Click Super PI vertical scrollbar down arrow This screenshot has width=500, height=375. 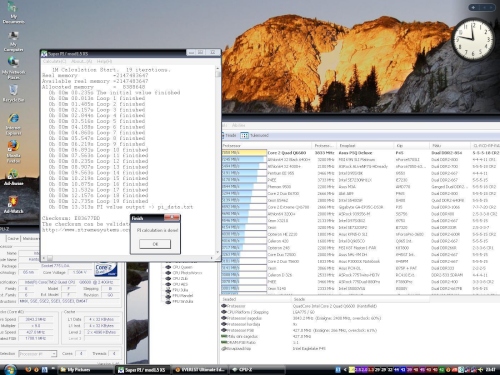pos(218,252)
